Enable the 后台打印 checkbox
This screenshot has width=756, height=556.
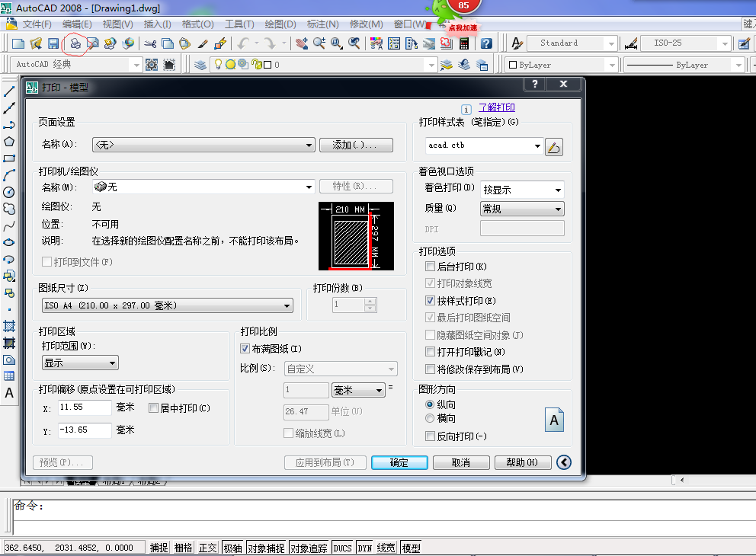[x=430, y=267]
